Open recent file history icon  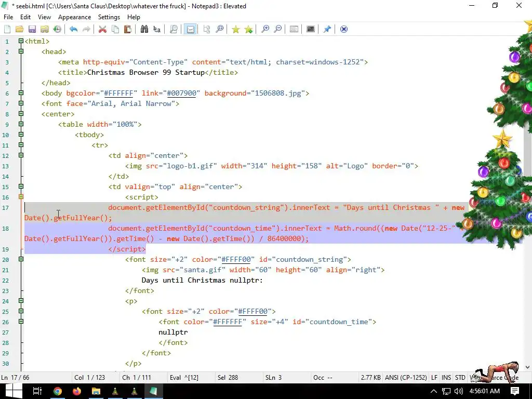pos(57,29)
